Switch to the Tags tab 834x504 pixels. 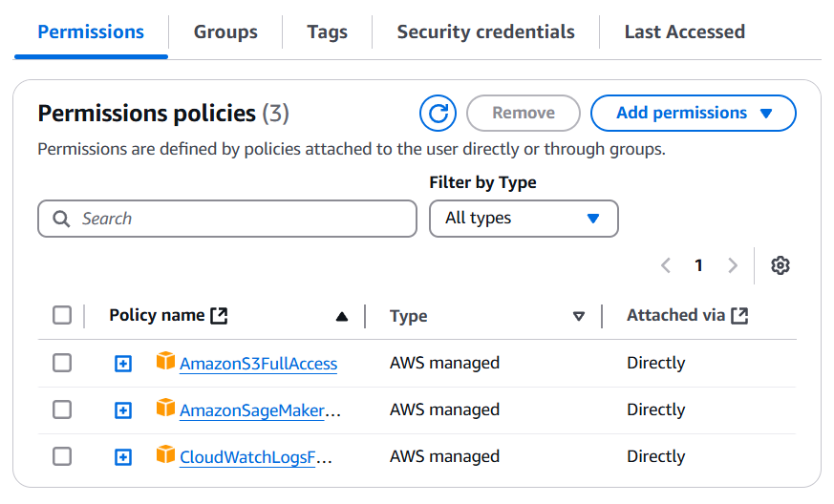point(327,31)
